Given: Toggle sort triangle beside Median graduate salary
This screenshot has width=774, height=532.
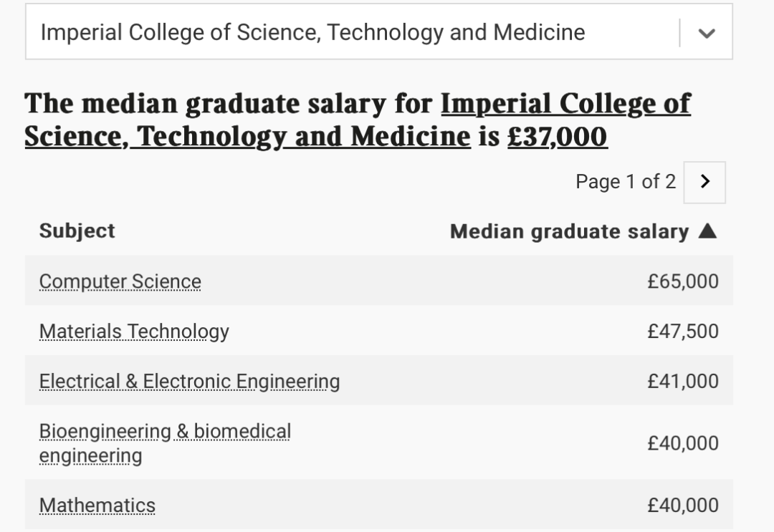Looking at the screenshot, I should click(707, 231).
